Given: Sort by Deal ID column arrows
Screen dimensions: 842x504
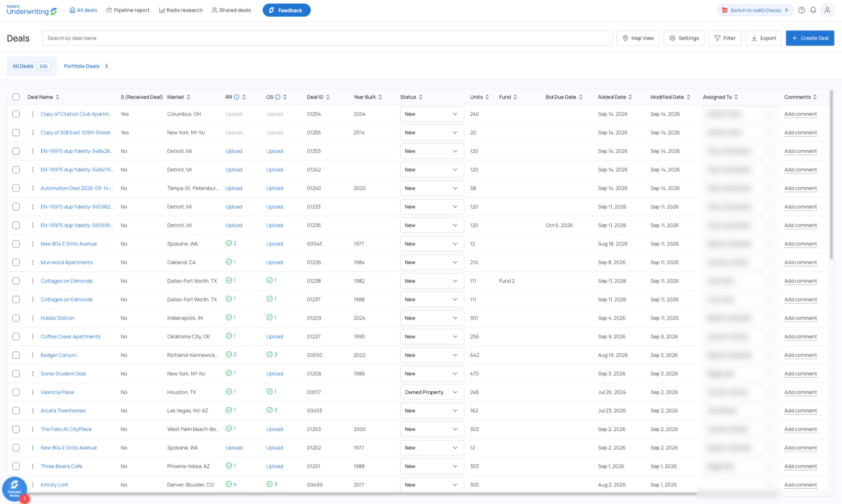Looking at the screenshot, I should click(x=328, y=97).
